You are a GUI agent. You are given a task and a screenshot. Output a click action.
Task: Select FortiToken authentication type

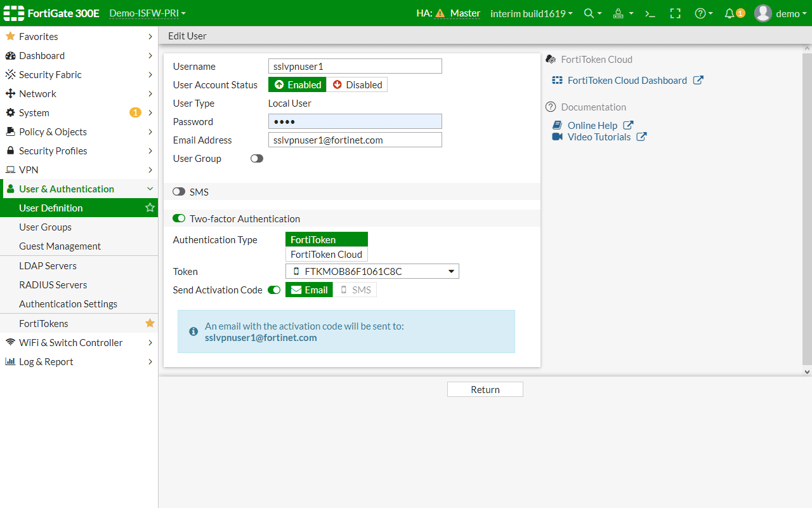[327, 239]
